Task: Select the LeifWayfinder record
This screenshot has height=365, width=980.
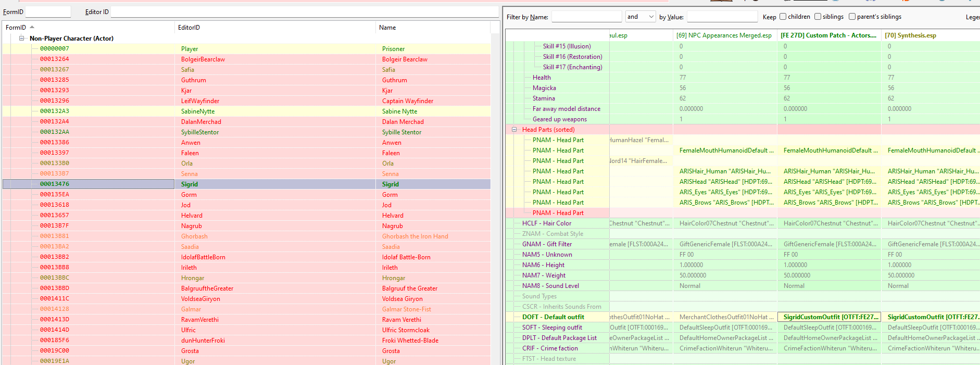Action: pos(246,100)
